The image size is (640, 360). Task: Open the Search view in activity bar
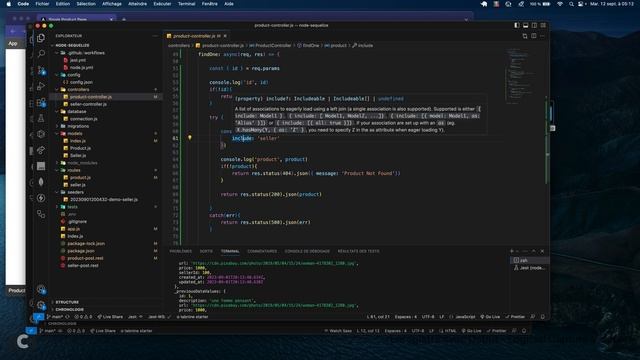pyautogui.click(x=41, y=54)
